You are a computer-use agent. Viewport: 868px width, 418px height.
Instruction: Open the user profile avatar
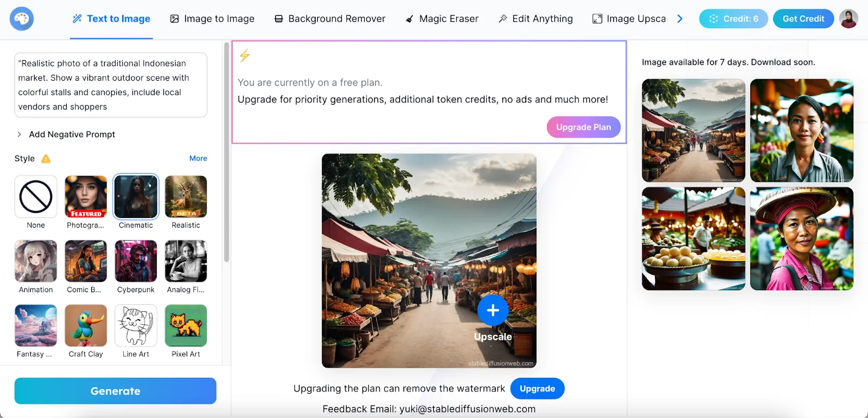click(x=848, y=19)
